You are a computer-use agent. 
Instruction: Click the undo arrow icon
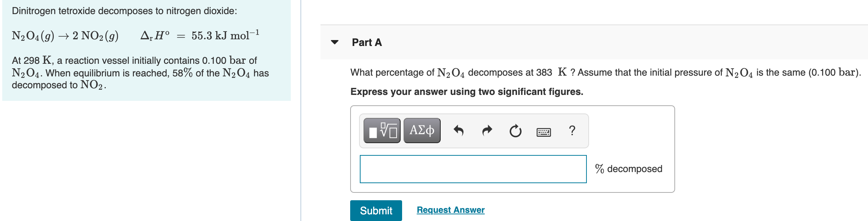[x=458, y=131]
